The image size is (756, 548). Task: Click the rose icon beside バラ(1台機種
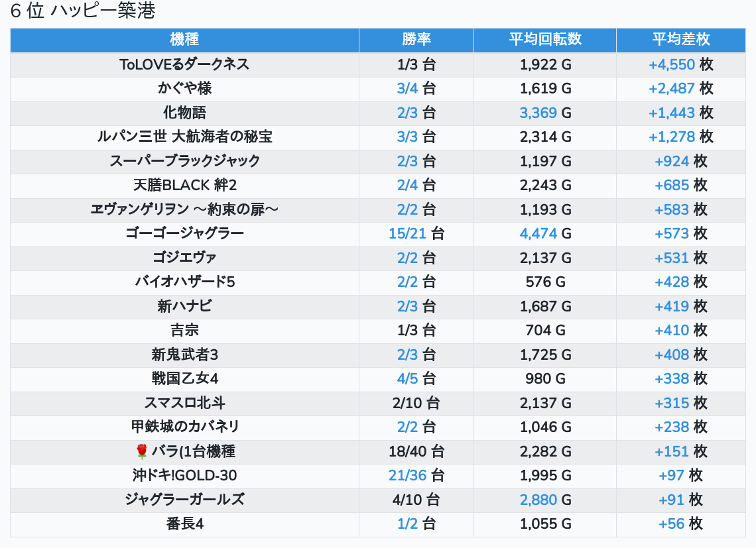coord(141,452)
